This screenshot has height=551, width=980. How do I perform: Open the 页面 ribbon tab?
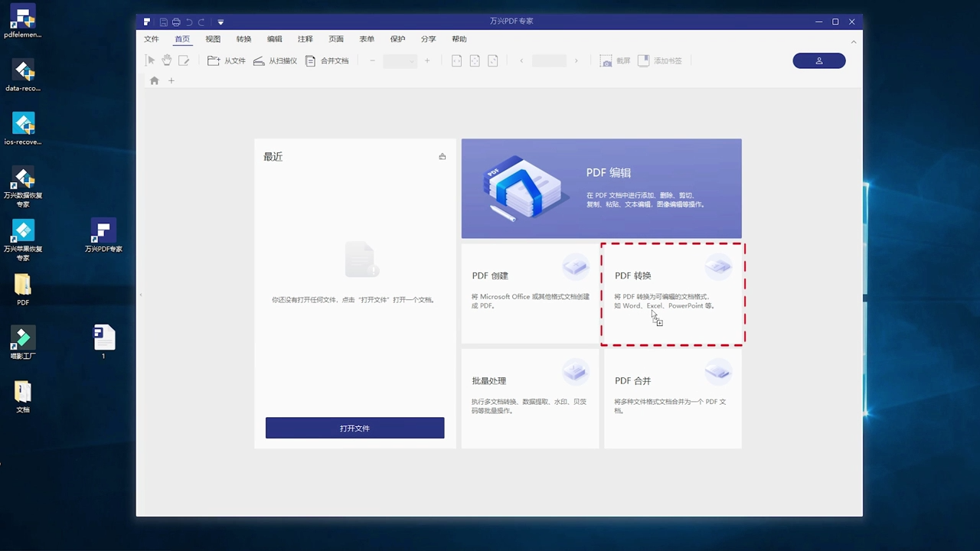(x=336, y=39)
